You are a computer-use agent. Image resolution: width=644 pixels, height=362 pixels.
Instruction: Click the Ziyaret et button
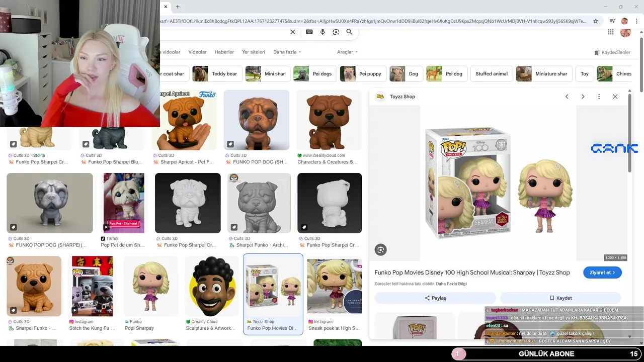(602, 273)
